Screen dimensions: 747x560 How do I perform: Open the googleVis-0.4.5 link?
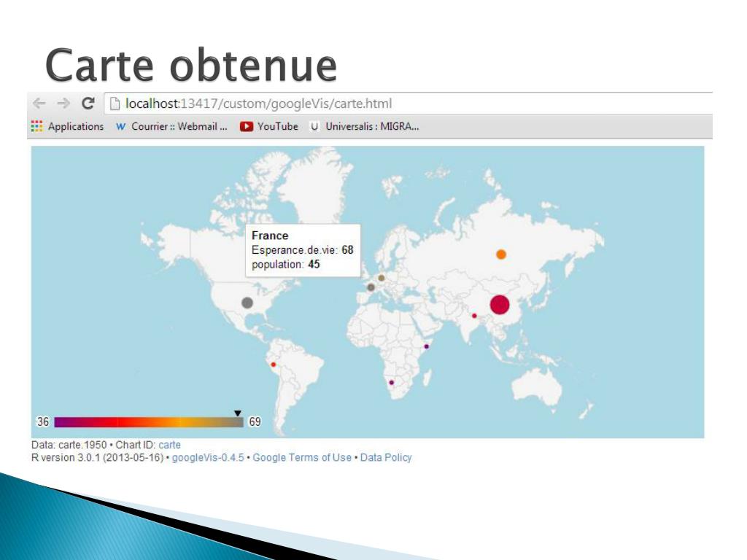[x=208, y=458]
